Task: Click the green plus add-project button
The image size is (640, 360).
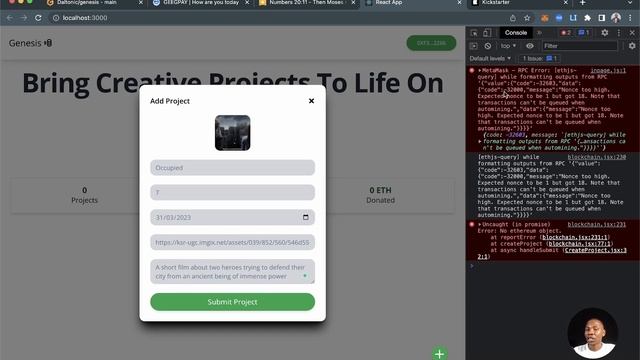Action: [x=440, y=353]
